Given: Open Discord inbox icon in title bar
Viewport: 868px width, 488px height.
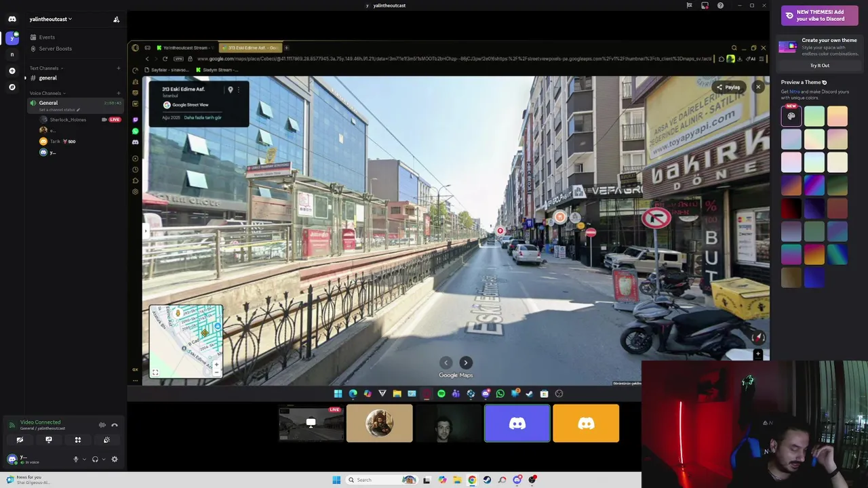Looking at the screenshot, I should pyautogui.click(x=705, y=5).
